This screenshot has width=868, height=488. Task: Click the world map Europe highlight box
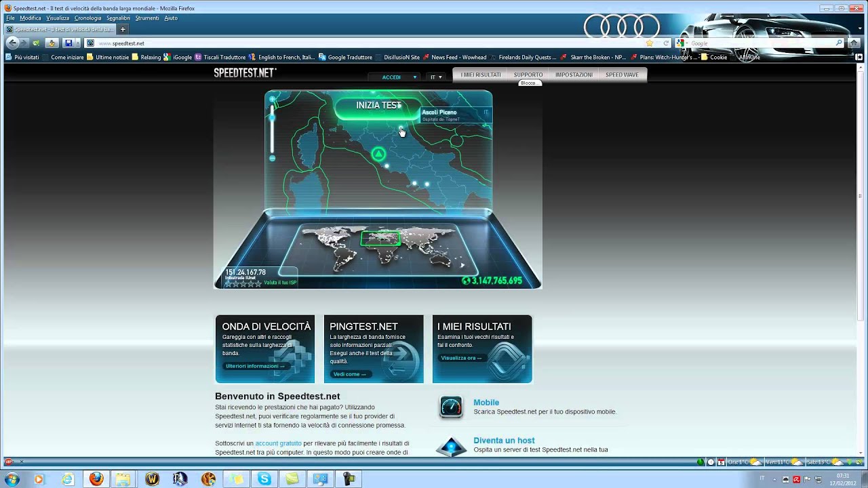point(380,238)
